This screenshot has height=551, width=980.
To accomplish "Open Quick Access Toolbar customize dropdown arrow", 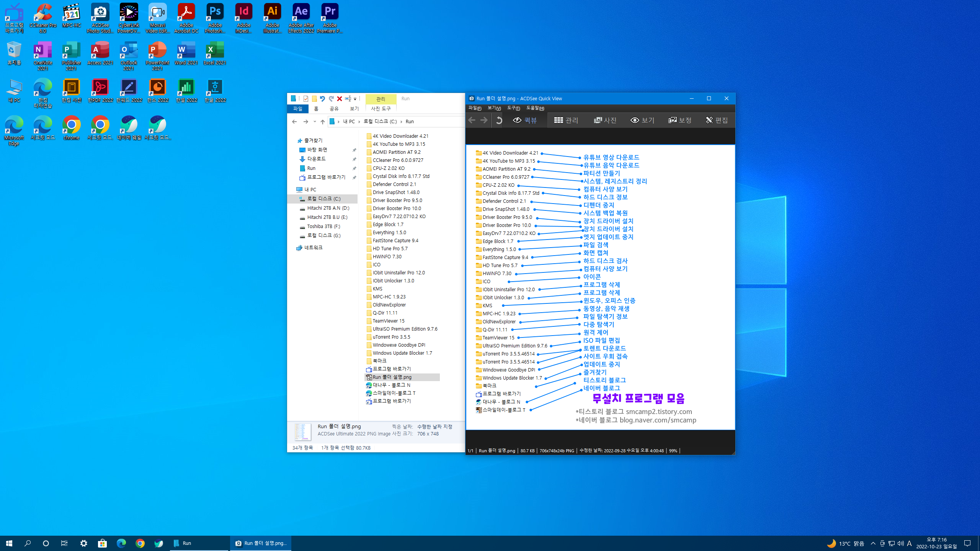I will click(x=355, y=99).
